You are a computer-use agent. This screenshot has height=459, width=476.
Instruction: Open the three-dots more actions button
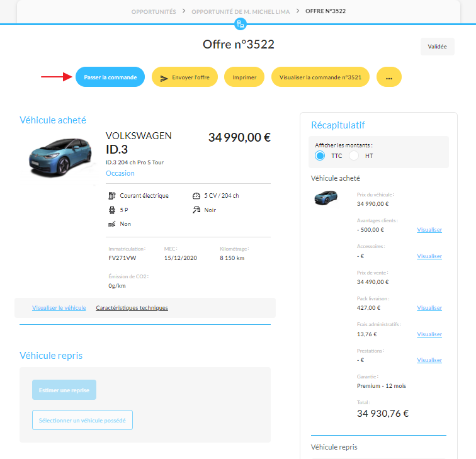[x=389, y=77]
